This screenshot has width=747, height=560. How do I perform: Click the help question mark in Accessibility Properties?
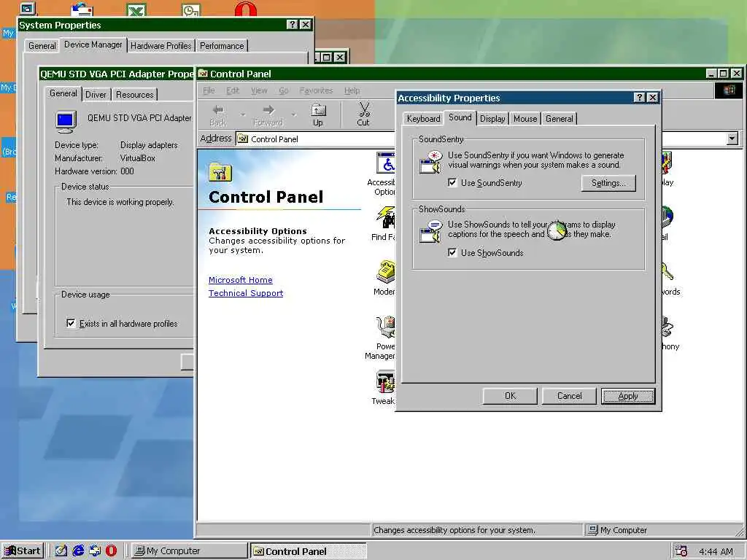point(640,98)
